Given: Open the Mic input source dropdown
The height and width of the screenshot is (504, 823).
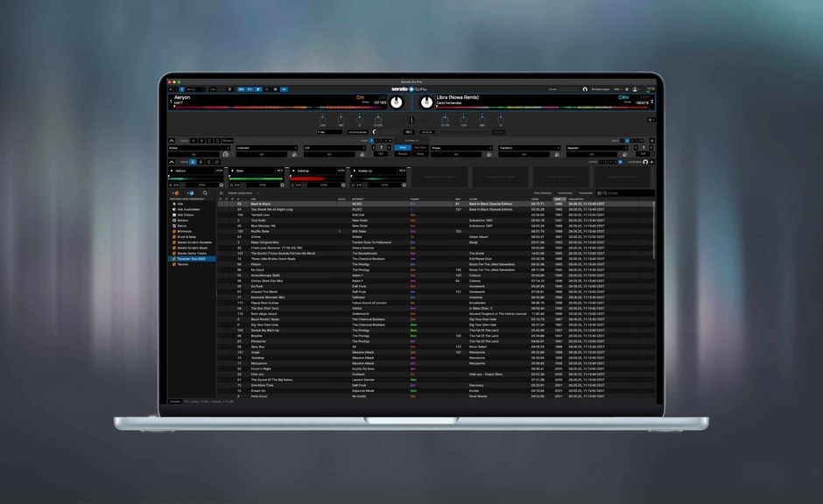Looking at the screenshot, I should tap(329, 132).
